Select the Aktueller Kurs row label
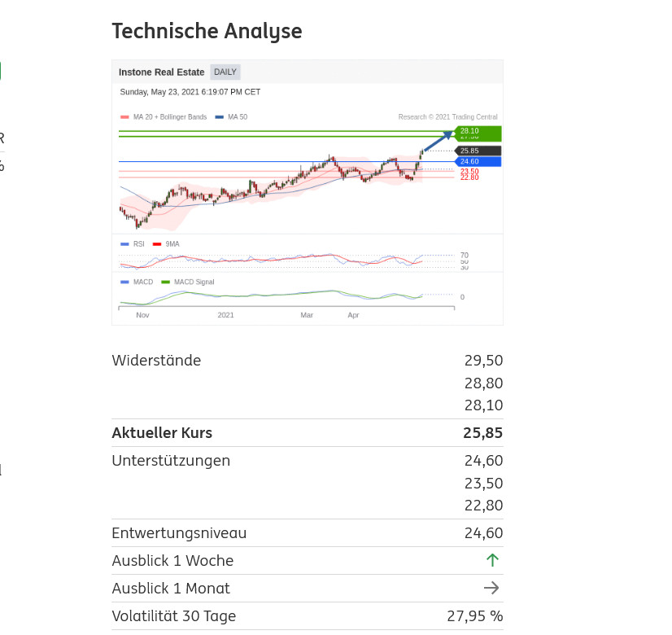The height and width of the screenshot is (635, 672). [162, 433]
